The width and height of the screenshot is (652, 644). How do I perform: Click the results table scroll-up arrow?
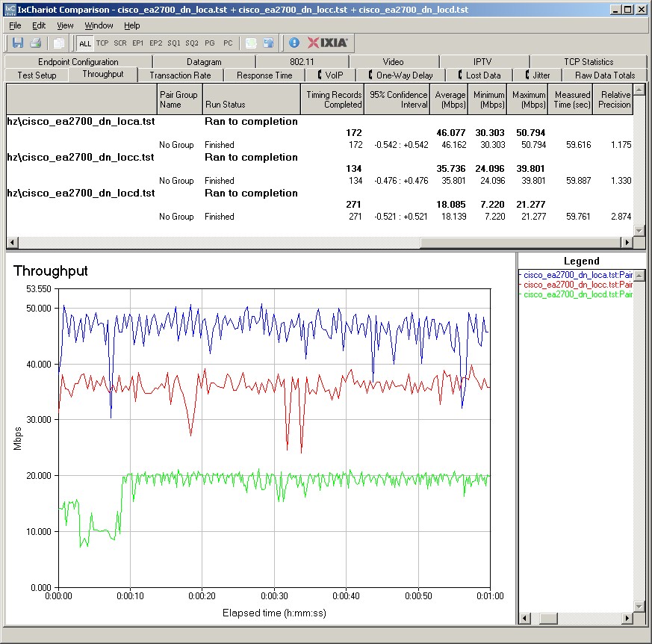pyautogui.click(x=639, y=89)
